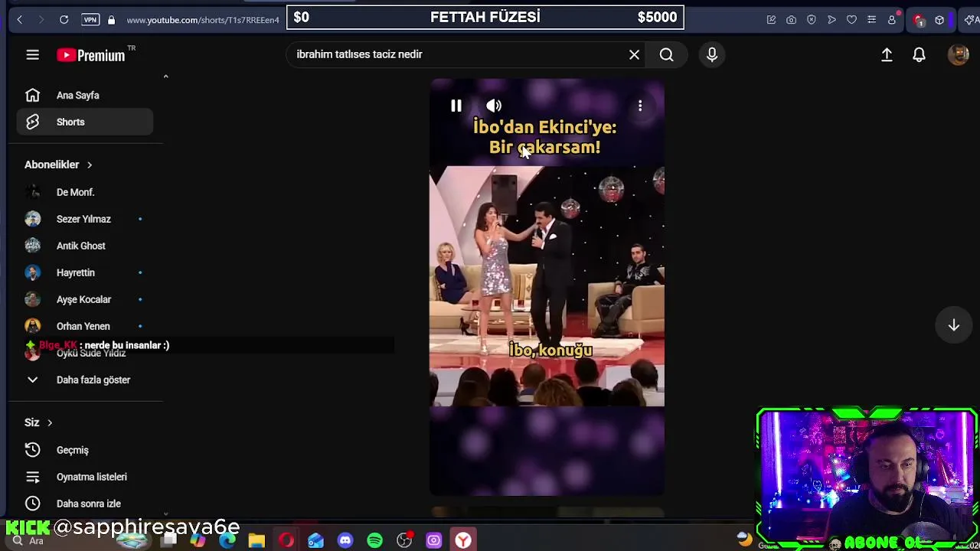Expand Daha fazla göster

pos(84,380)
